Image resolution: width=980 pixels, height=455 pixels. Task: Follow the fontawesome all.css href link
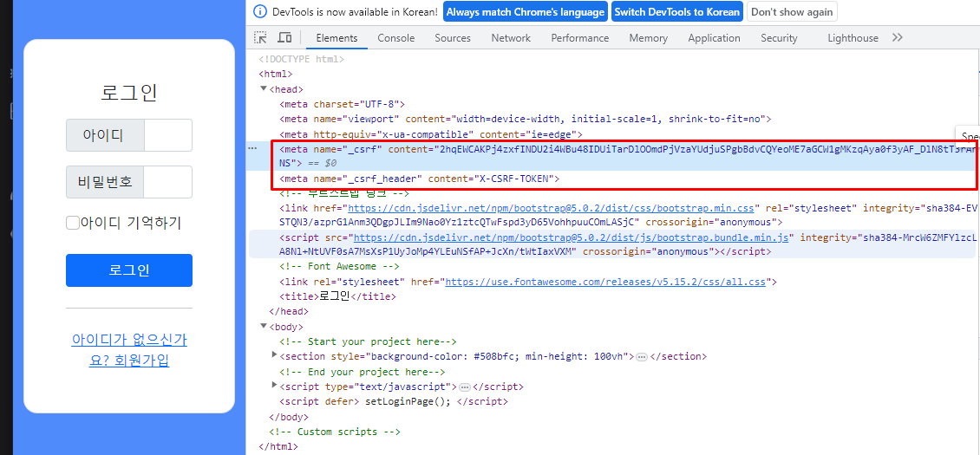(x=605, y=282)
